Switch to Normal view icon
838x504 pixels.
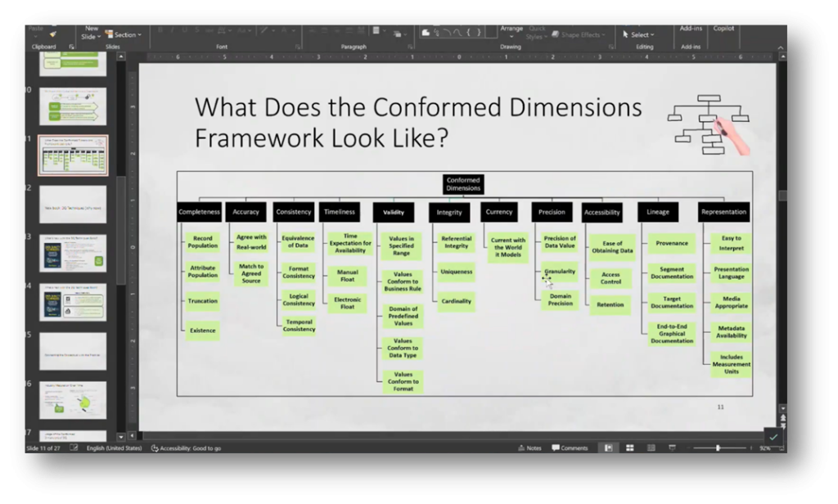(x=608, y=448)
